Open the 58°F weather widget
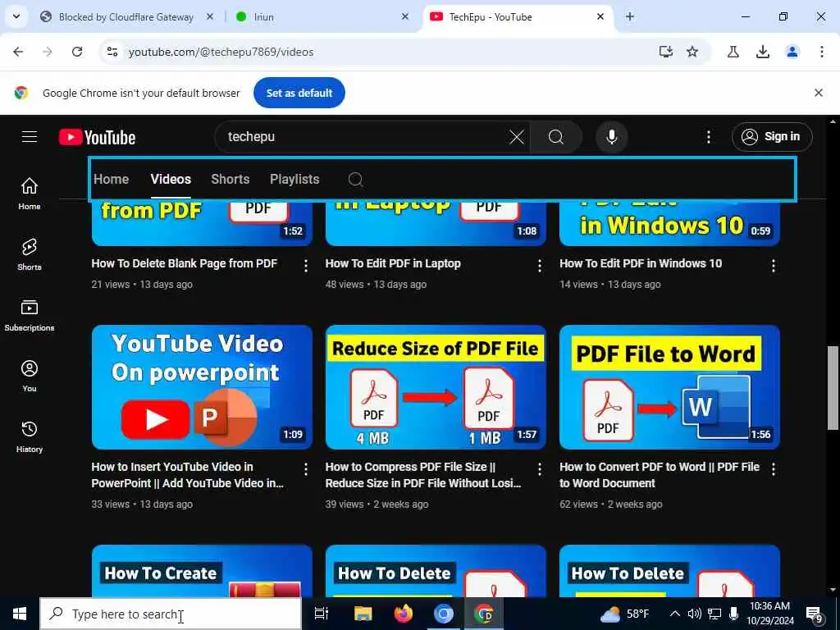 (624, 614)
